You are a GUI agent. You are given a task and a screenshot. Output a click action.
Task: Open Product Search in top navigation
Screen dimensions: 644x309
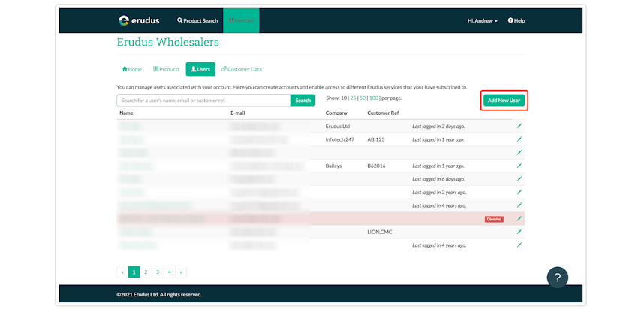[x=197, y=20]
